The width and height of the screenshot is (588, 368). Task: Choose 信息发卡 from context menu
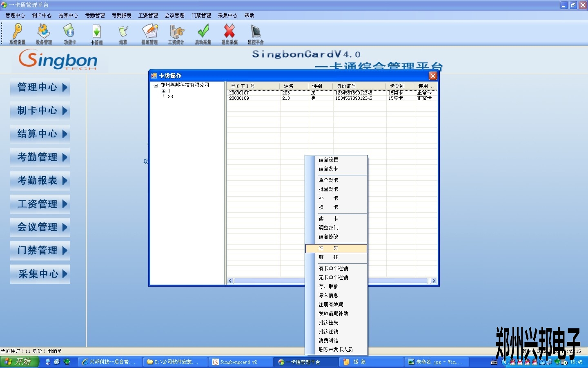tap(336, 169)
